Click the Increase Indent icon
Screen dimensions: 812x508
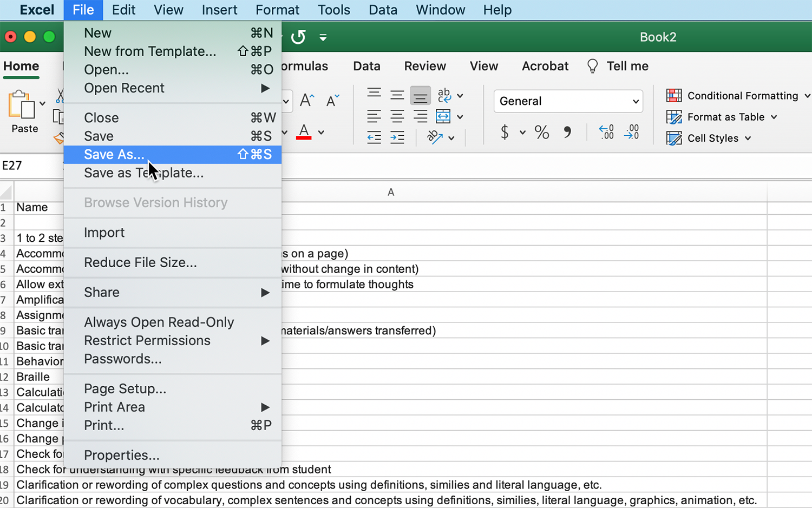pyautogui.click(x=397, y=137)
